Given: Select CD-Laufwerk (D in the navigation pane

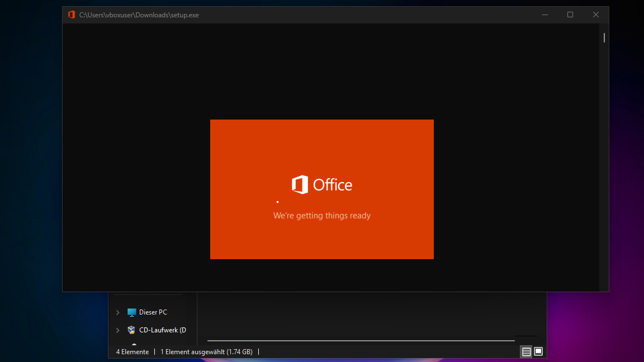Looking at the screenshot, I should click(162, 330).
